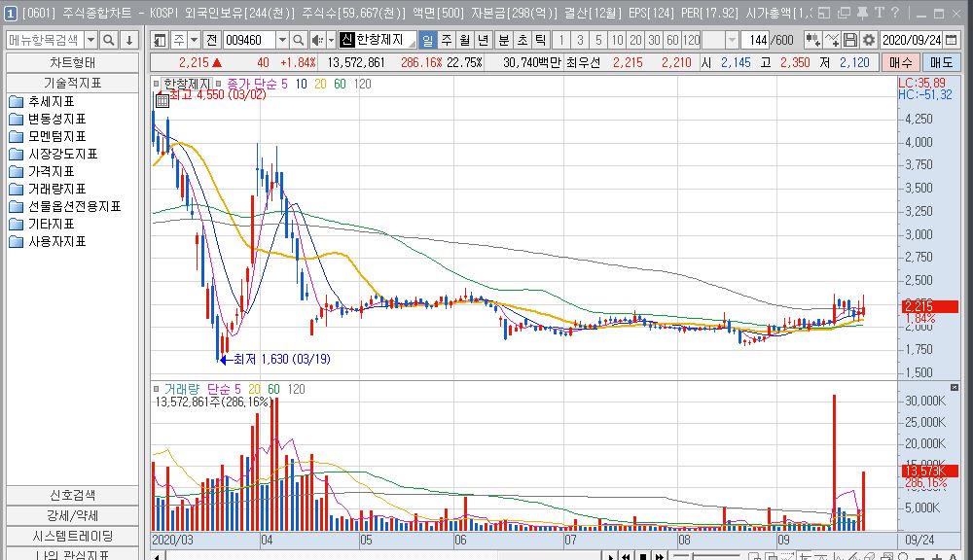
Task: Open the 신호검색 panel tab
Action: click(73, 495)
